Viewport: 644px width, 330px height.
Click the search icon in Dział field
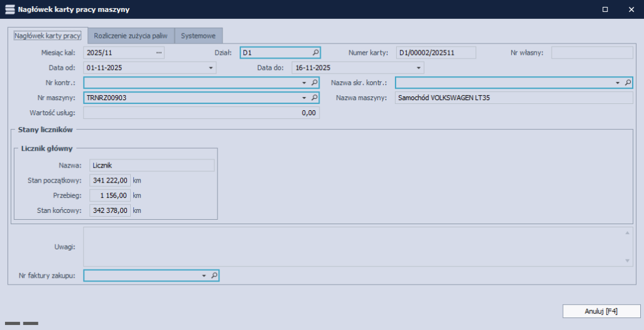tap(315, 53)
